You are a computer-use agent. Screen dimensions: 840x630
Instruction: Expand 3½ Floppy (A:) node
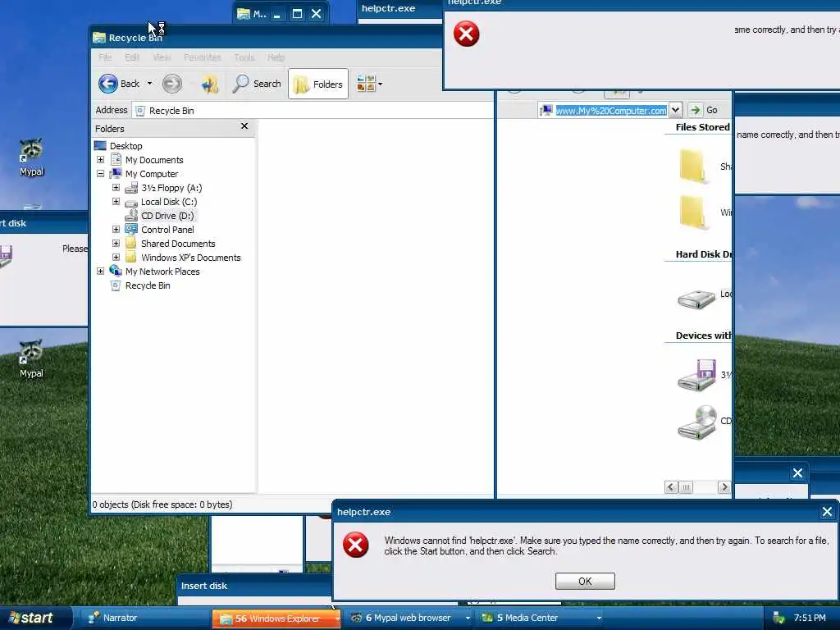click(116, 188)
